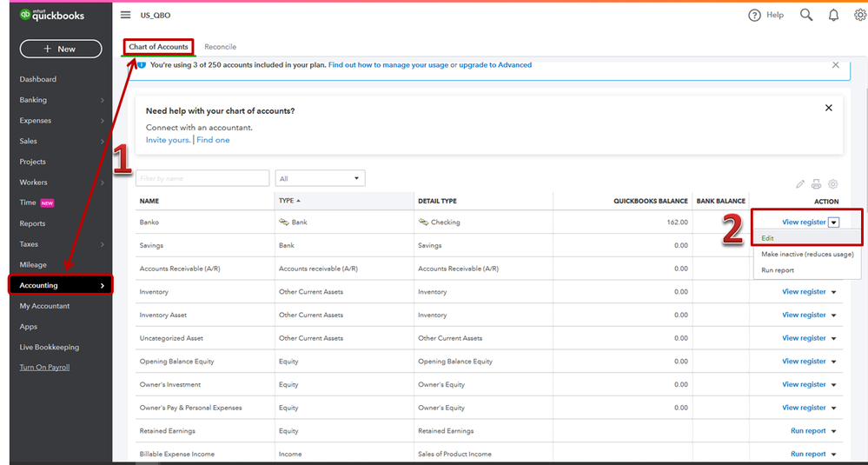Click the bank feed icon beside Checking

coord(423,222)
